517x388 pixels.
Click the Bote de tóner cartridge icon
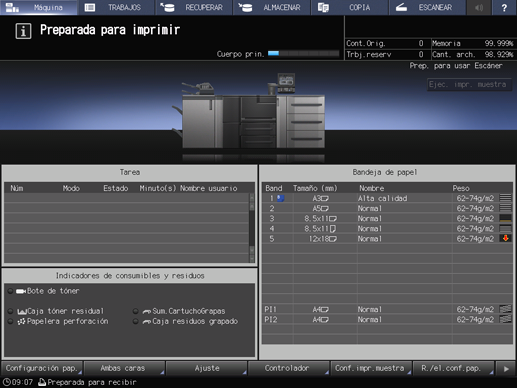(21, 291)
